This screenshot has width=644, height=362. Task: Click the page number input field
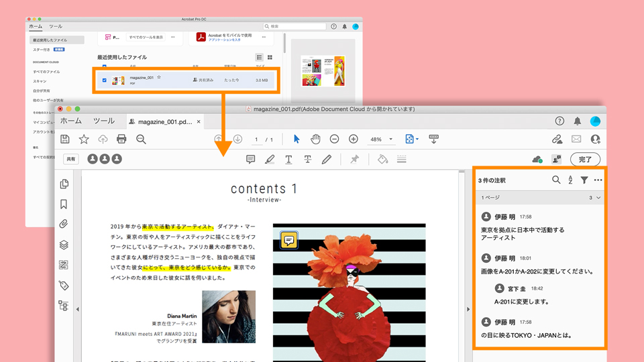[257, 139]
